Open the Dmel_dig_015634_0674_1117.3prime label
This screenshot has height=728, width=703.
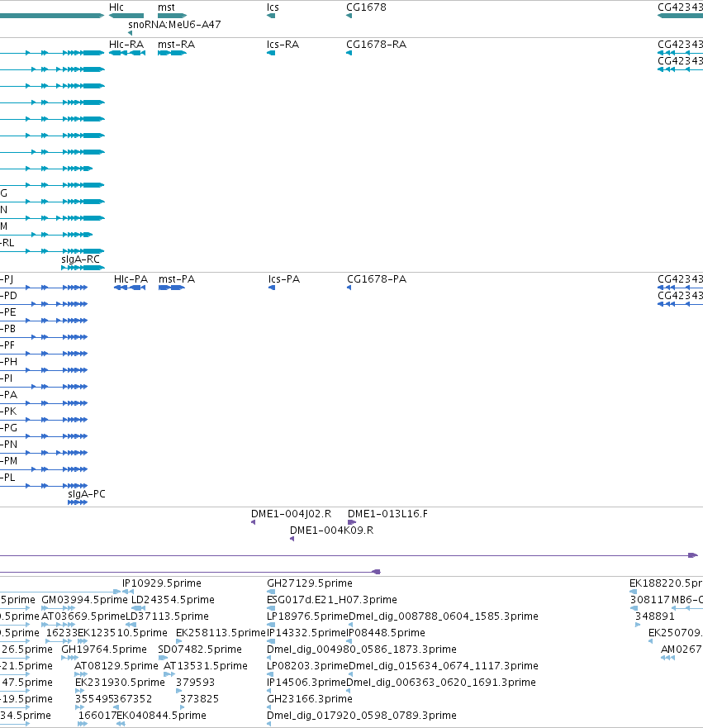[443, 666]
